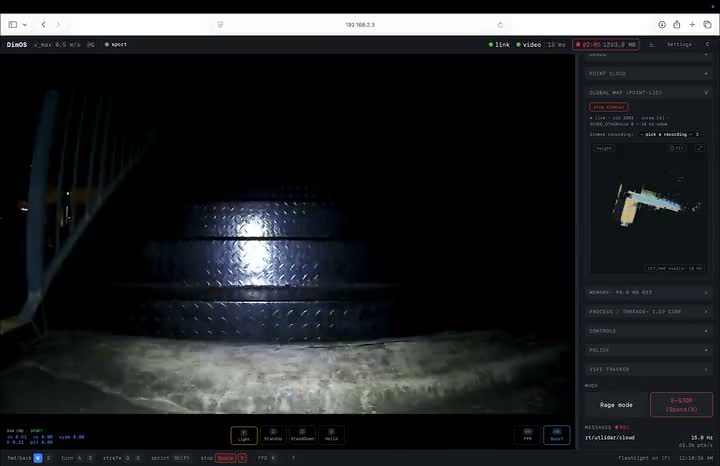Image resolution: width=720 pixels, height=466 pixels.
Task: Click the S backward key indicator
Action: click(48, 458)
